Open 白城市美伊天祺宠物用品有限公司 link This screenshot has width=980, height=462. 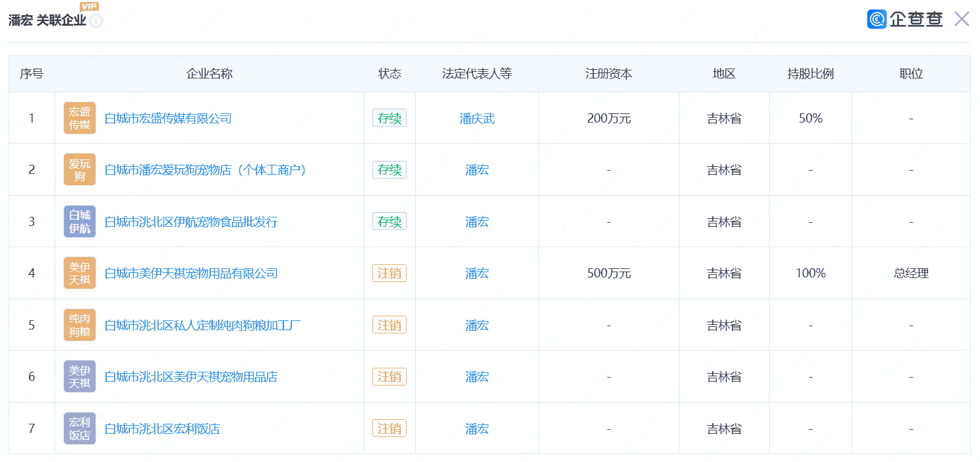tap(191, 274)
